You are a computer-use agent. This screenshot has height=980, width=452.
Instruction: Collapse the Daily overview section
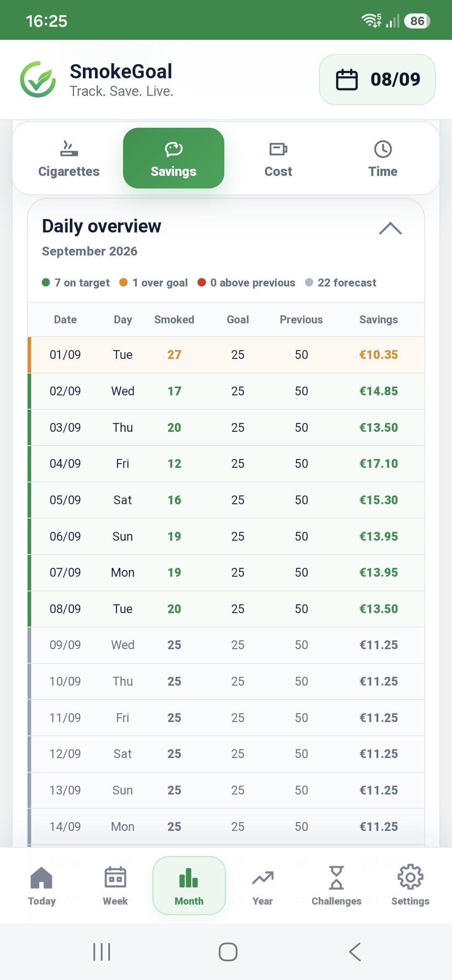[x=390, y=229]
